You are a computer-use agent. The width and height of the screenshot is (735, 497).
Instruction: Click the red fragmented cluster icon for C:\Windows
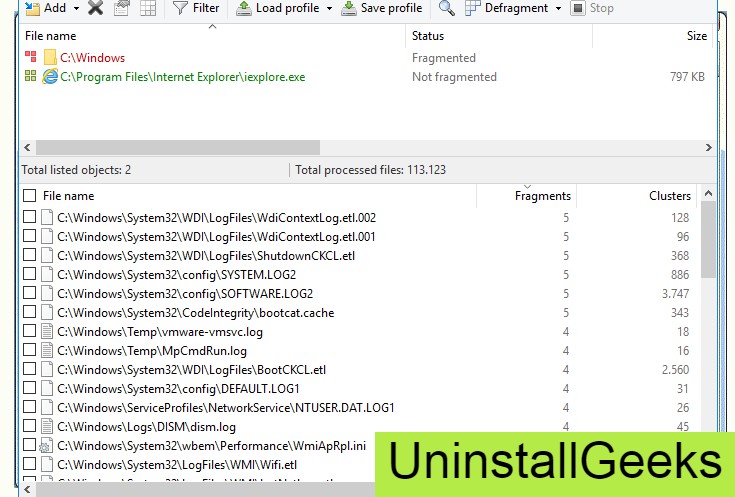tap(30, 57)
